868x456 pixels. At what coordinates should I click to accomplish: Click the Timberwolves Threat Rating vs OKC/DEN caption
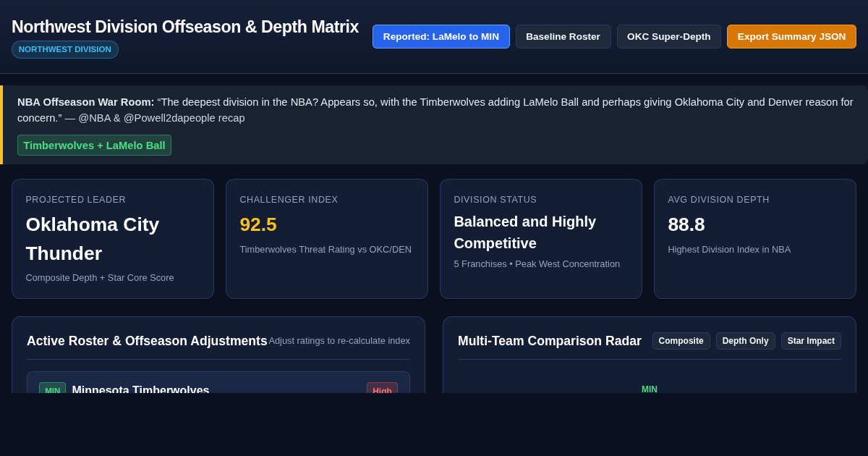(x=325, y=249)
